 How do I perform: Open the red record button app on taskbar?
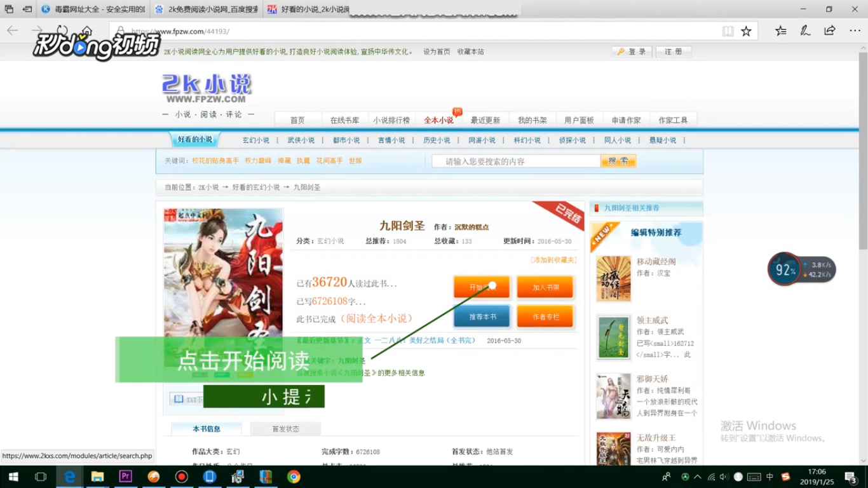point(182,477)
